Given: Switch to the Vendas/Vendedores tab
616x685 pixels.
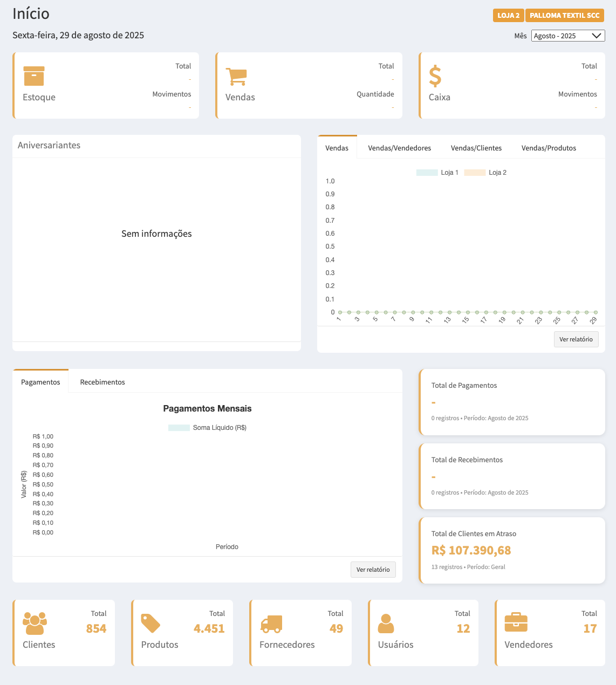Looking at the screenshot, I should click(399, 148).
